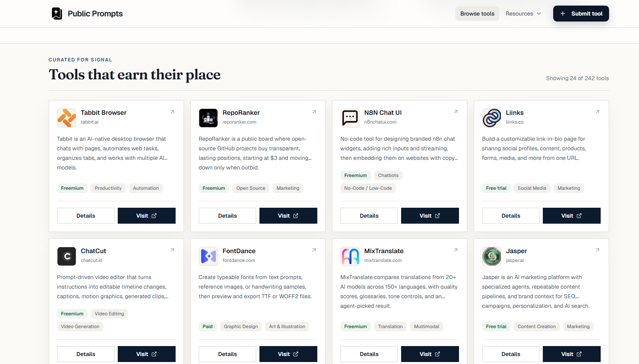Visit the Liinks website
The width and height of the screenshot is (639, 364).
click(x=572, y=216)
